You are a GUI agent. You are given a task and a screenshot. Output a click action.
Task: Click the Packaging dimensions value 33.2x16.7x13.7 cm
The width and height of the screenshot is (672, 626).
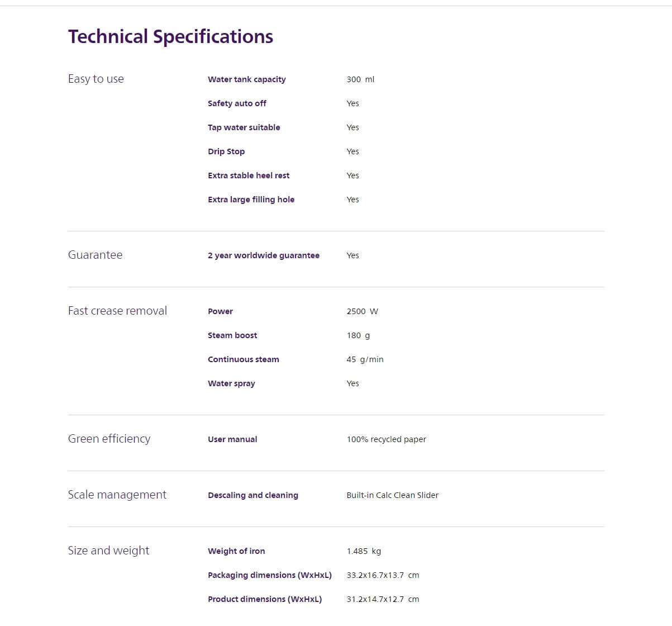click(383, 575)
